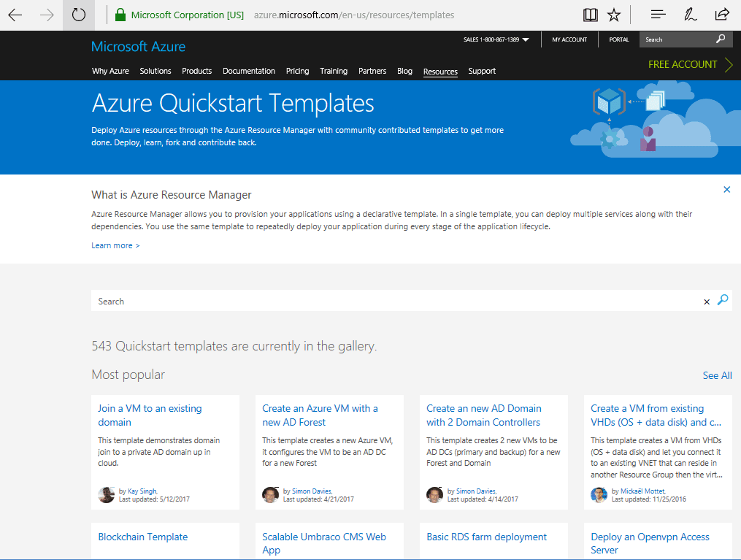This screenshot has width=741, height=560.
Task: Click Kay Singh's avatar picture
Action: (107, 495)
